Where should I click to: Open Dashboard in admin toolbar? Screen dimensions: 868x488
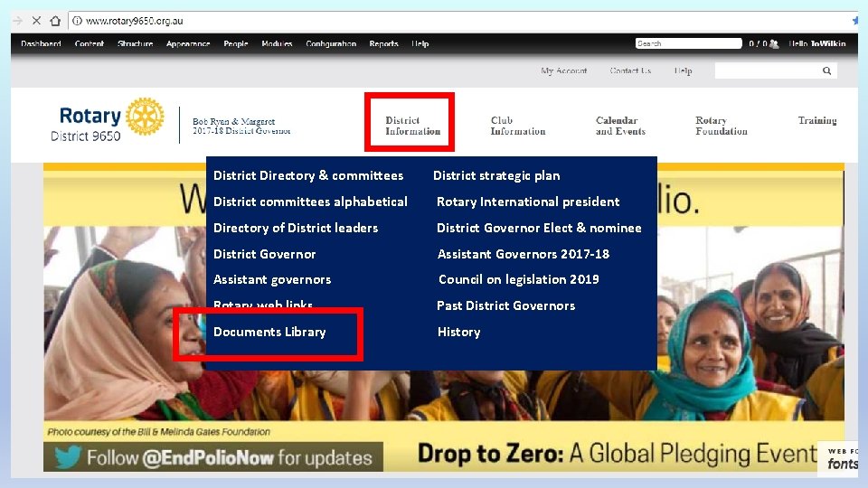pyautogui.click(x=41, y=43)
